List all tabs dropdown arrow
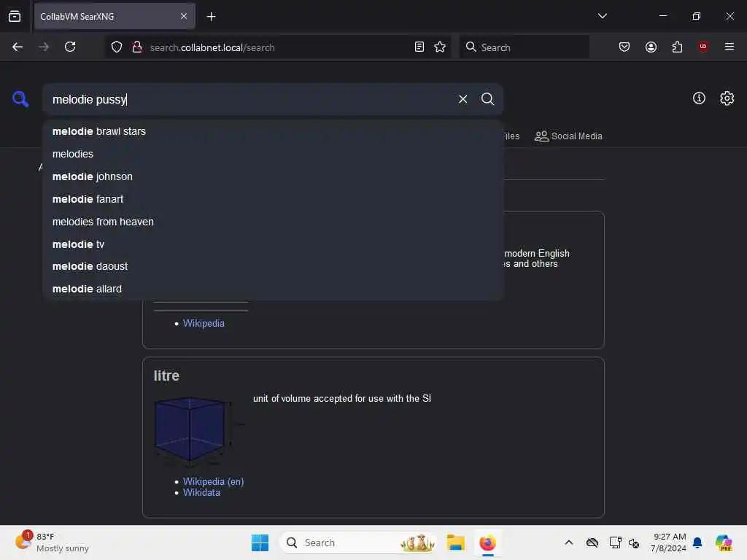Viewport: 747px width, 560px height. pos(602,16)
